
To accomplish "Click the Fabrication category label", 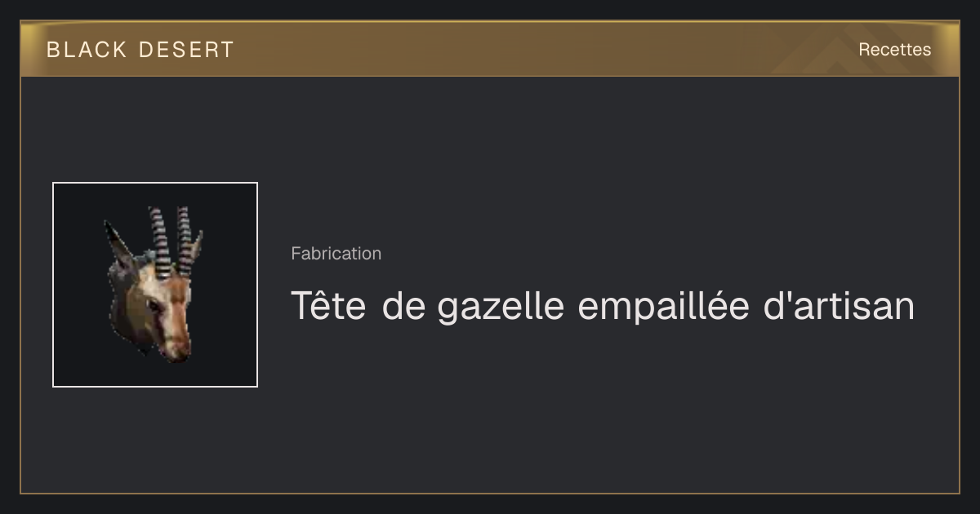I will pyautogui.click(x=336, y=254).
